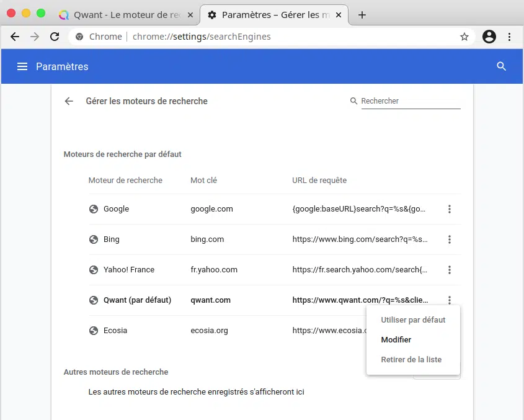The height and width of the screenshot is (420, 524).
Task: Click the globe icon next to Google
Action: [94, 209]
